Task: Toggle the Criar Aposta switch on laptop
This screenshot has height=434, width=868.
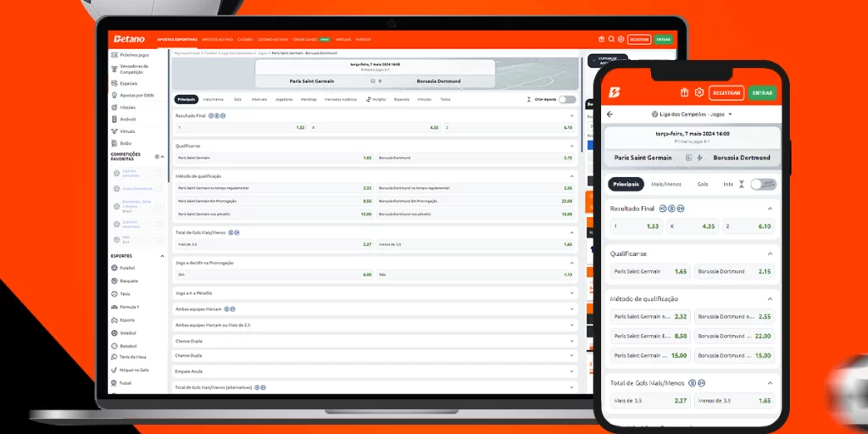Action: [567, 100]
